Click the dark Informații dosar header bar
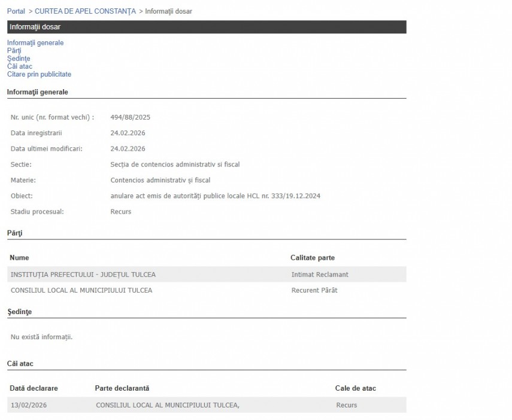 [x=207, y=27]
